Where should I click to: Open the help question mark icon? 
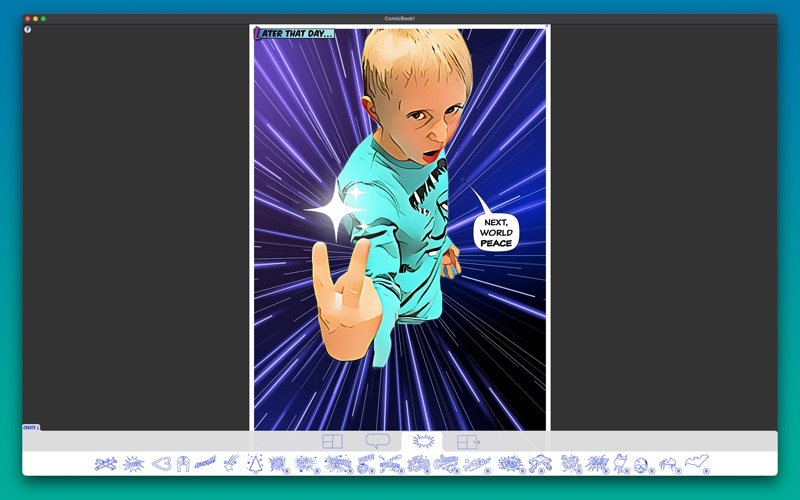[x=28, y=30]
